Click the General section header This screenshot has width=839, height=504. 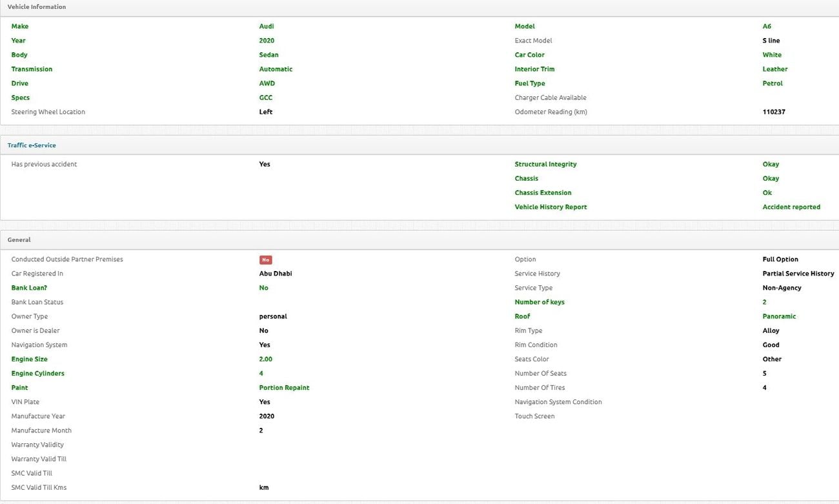tap(419, 239)
